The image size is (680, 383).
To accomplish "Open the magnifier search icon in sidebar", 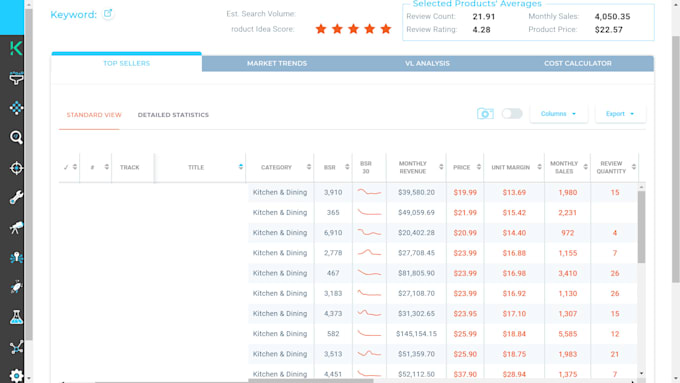I will click(x=16, y=137).
